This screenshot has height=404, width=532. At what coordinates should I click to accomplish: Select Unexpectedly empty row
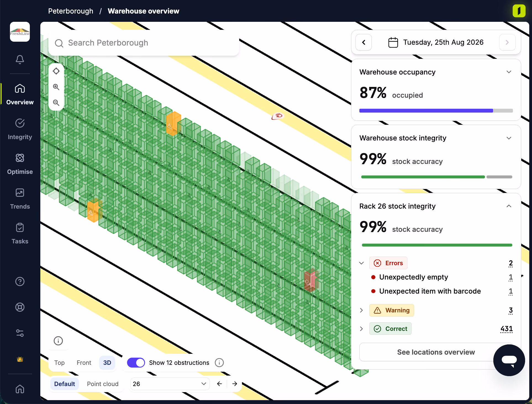coord(441,277)
